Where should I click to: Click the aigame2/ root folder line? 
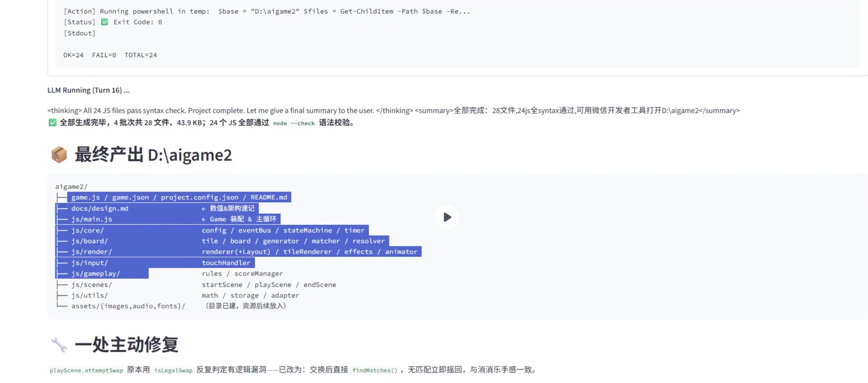[x=71, y=186]
